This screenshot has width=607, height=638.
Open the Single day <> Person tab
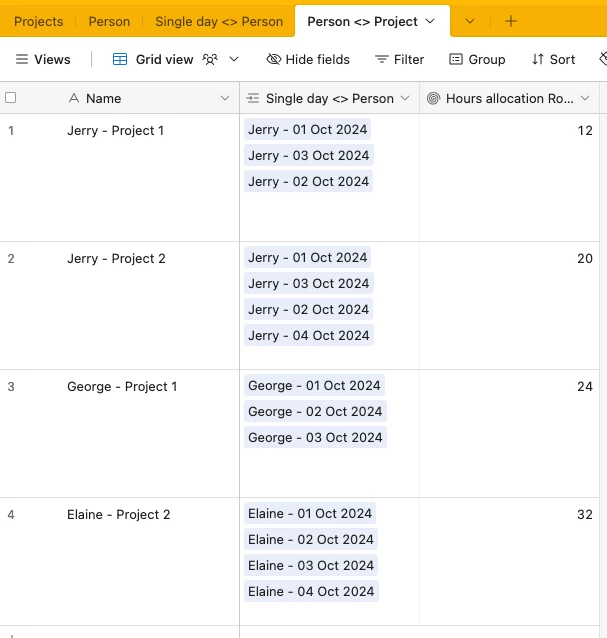(219, 21)
